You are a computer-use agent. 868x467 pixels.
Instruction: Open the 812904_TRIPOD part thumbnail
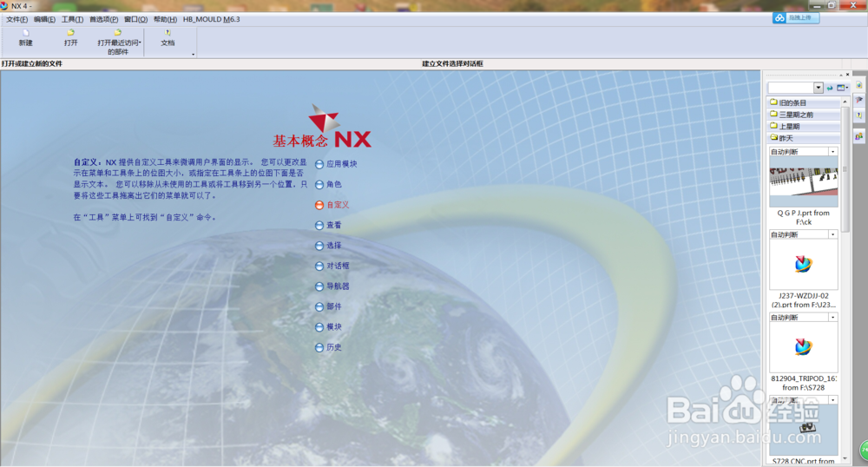coord(804,347)
